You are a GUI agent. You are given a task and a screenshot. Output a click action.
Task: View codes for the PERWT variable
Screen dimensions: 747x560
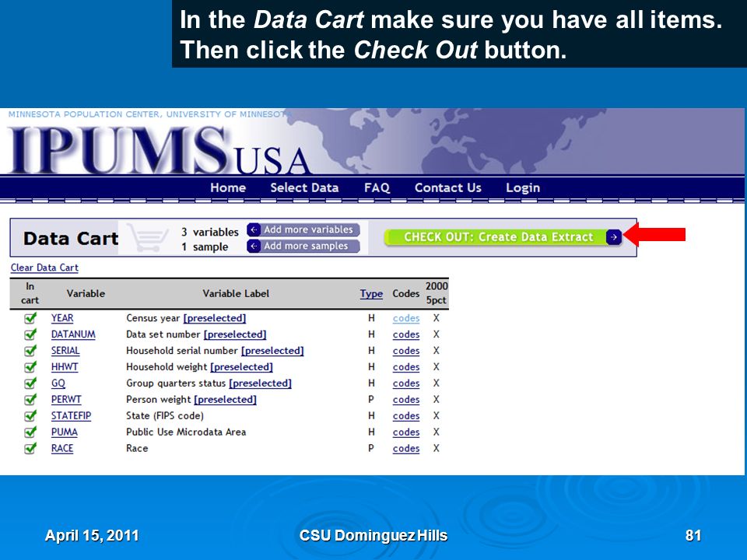click(x=406, y=400)
